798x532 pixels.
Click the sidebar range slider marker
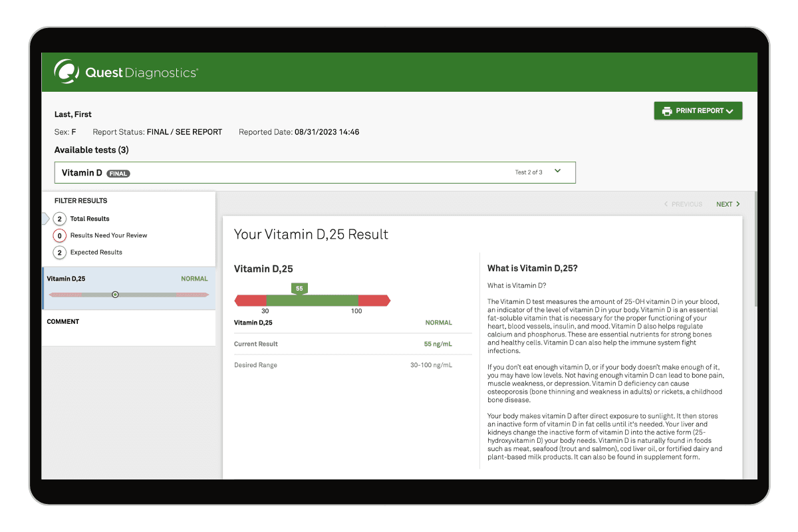[x=115, y=294]
